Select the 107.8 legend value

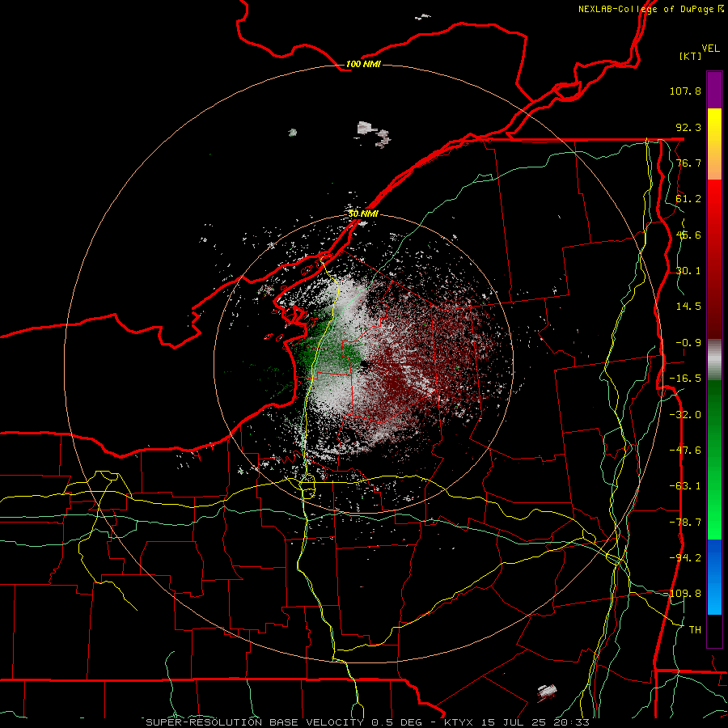pos(685,91)
